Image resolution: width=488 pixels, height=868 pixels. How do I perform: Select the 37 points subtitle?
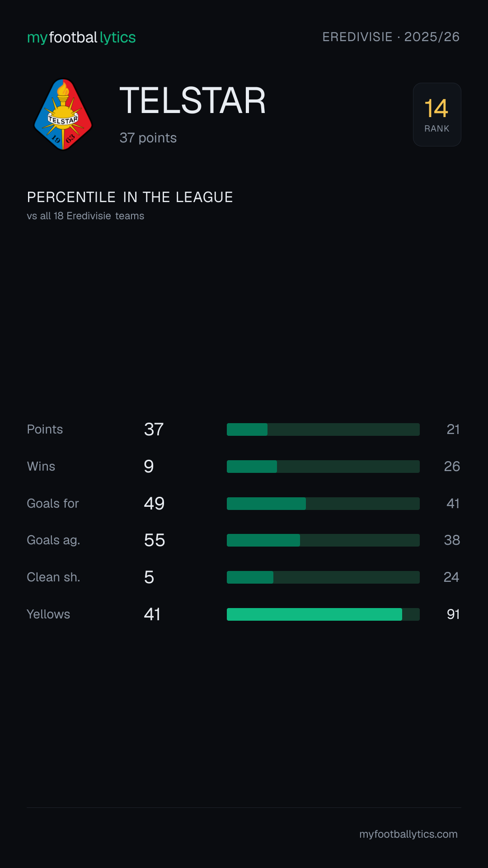click(x=148, y=138)
